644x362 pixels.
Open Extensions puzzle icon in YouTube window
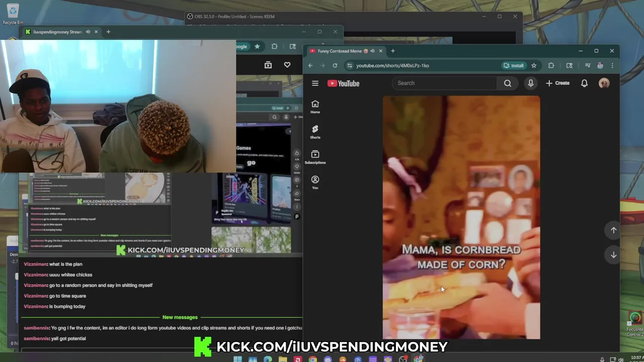pos(551,65)
